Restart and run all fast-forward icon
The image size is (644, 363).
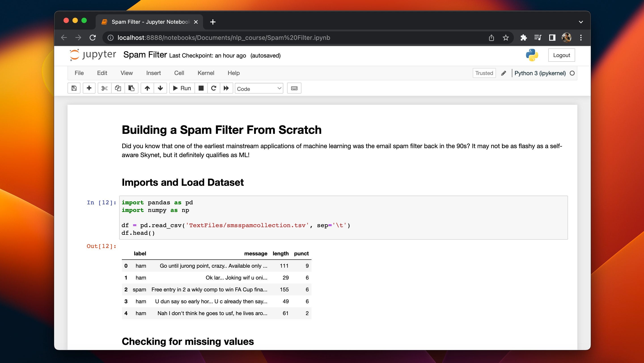point(226,88)
